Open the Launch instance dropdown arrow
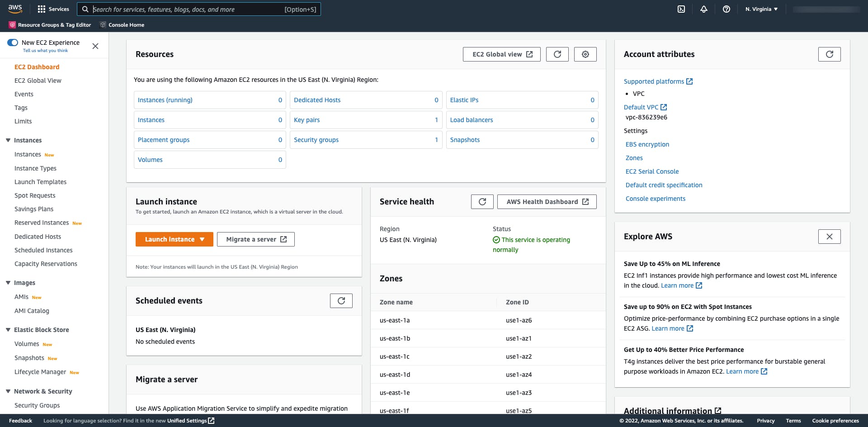Screen dimensions: 868x427 tap(202, 239)
